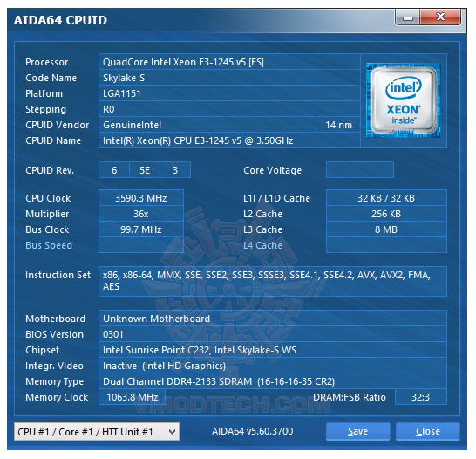Click the AIDA64 v5.60.3700 version text
The image size is (476, 459).
[x=253, y=431]
